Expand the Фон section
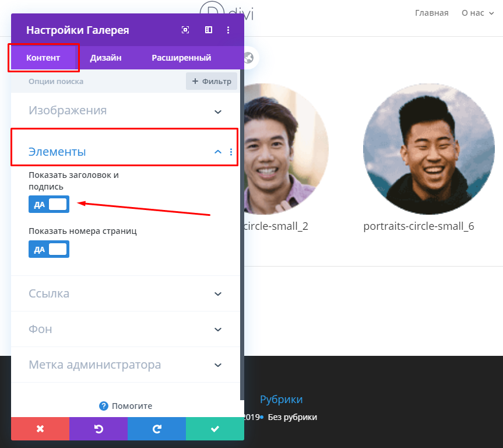Screen dimensions: 503x448 [x=217, y=330]
